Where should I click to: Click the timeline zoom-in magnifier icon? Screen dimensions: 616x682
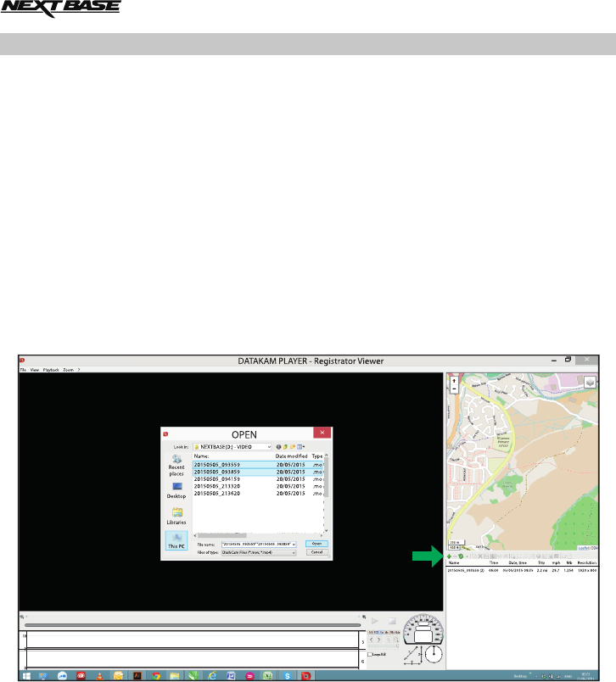click(364, 617)
